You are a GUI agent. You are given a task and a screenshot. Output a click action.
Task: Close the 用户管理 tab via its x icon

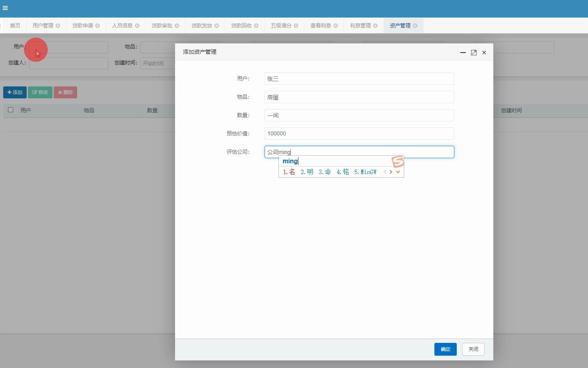[58, 25]
